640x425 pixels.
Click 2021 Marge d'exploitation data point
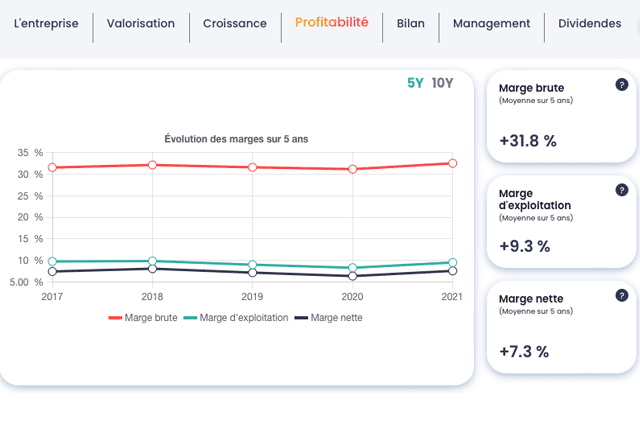click(x=452, y=263)
